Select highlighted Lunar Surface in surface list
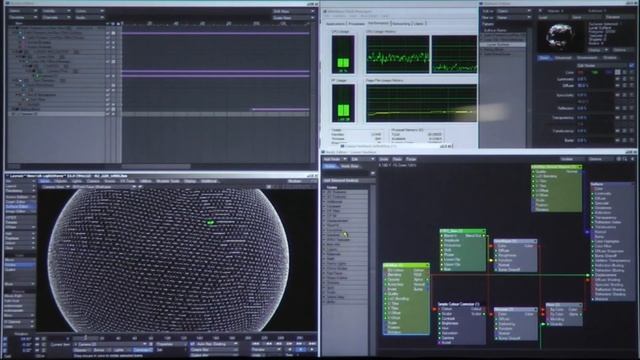This screenshot has height=360, width=640. click(503, 44)
